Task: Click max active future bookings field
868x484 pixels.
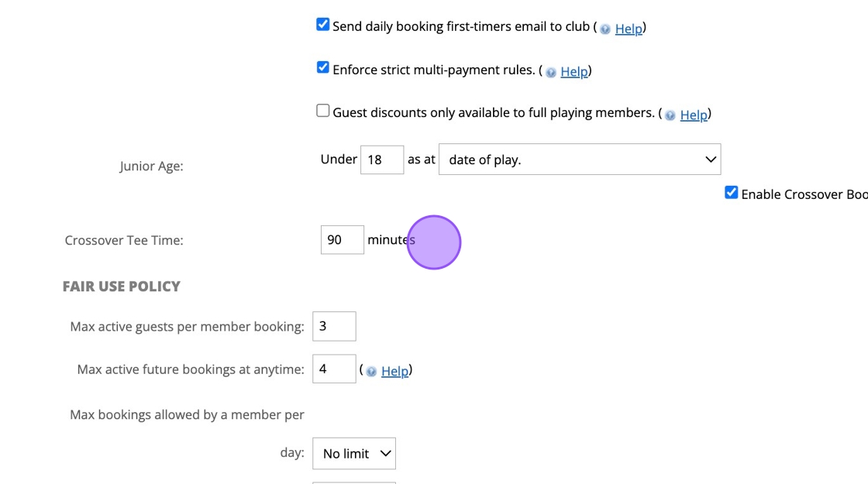Action: click(334, 369)
